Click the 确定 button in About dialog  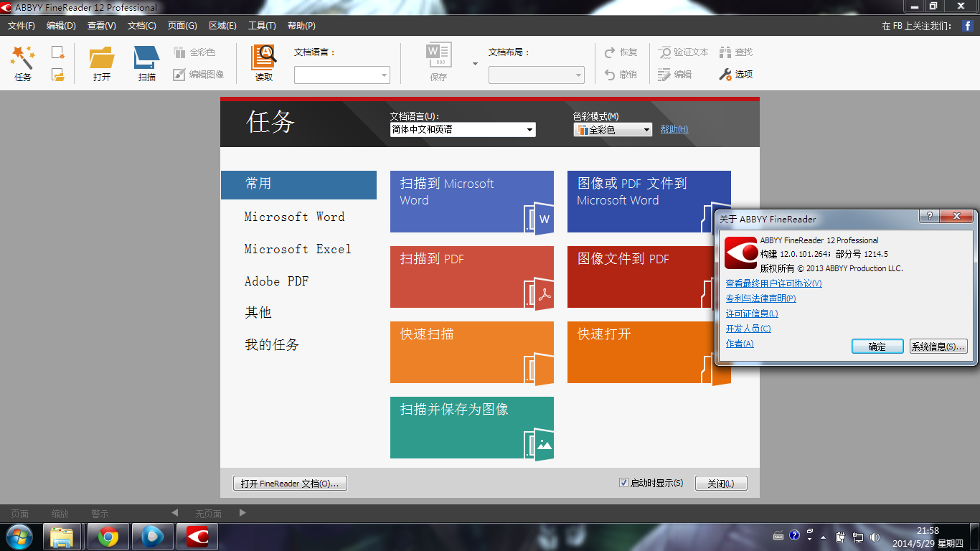[x=877, y=347]
